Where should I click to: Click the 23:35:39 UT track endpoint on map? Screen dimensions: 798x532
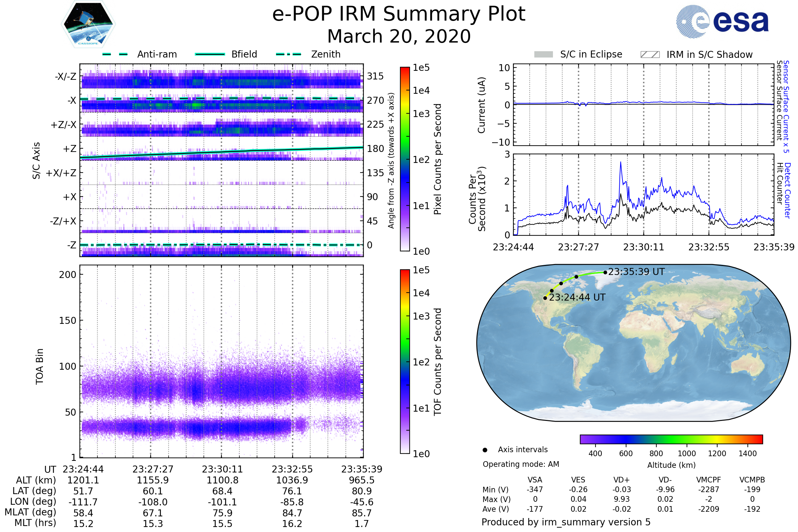[605, 272]
